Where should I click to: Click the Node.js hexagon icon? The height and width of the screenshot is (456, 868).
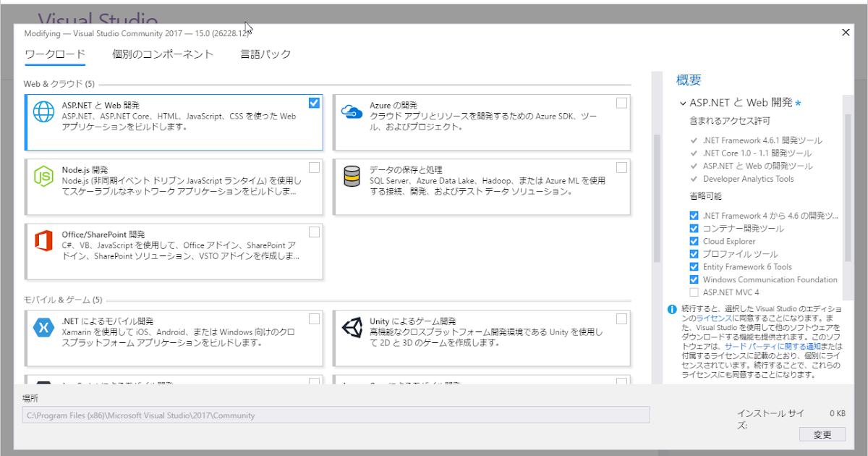[x=43, y=176]
